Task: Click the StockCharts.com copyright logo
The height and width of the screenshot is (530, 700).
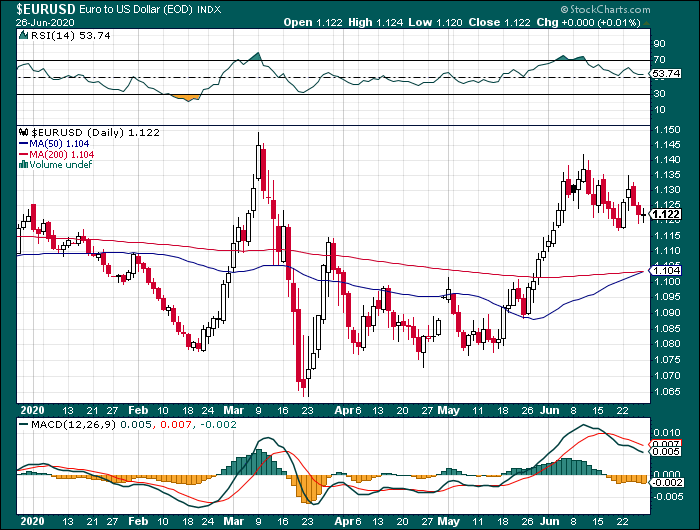Action: pyautogui.click(x=605, y=9)
